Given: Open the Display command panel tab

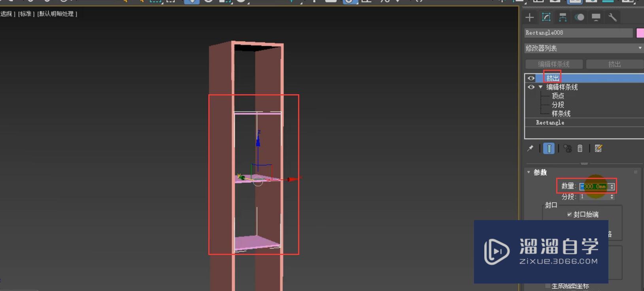Looking at the screenshot, I should point(596,17).
